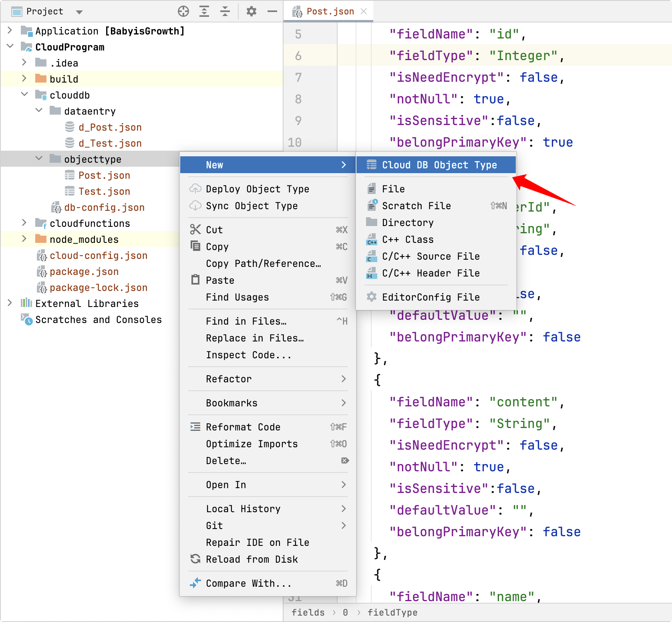Select Copy from context menu
Screen dimensions: 672x622
(x=268, y=246)
